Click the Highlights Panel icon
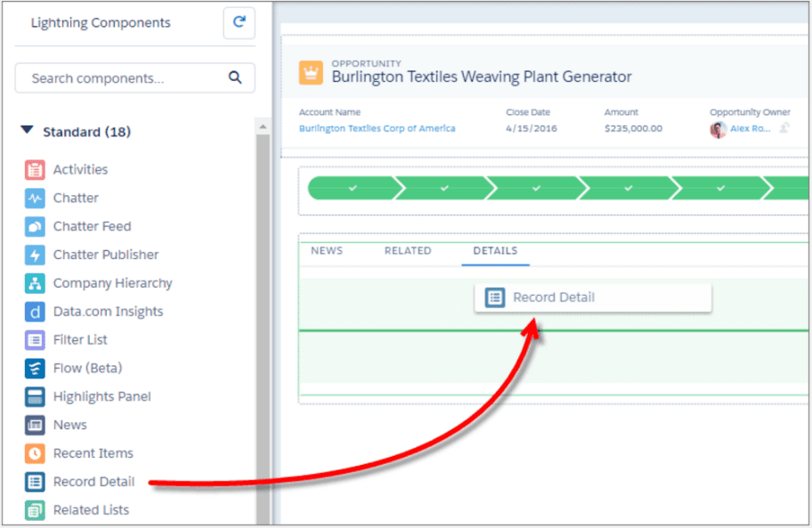Image resolution: width=812 pixels, height=528 pixels. point(35,397)
